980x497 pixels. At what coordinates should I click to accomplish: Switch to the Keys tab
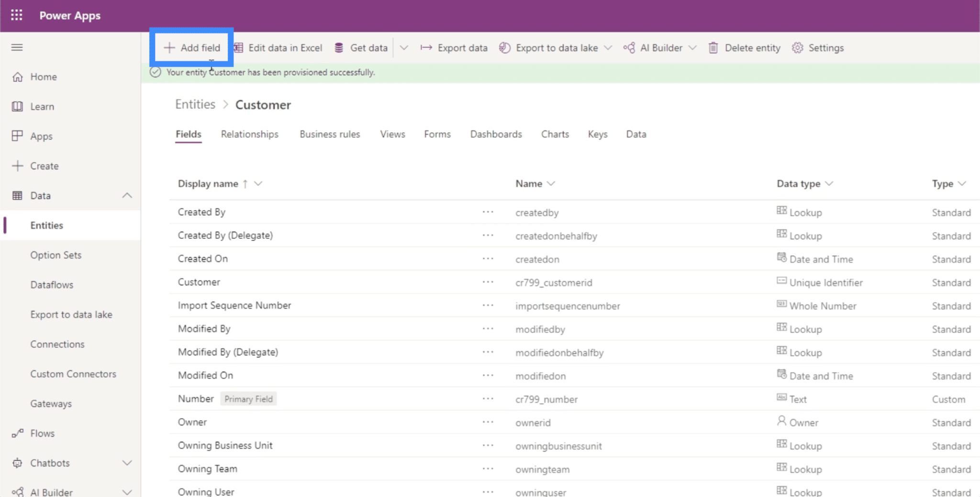click(x=598, y=134)
